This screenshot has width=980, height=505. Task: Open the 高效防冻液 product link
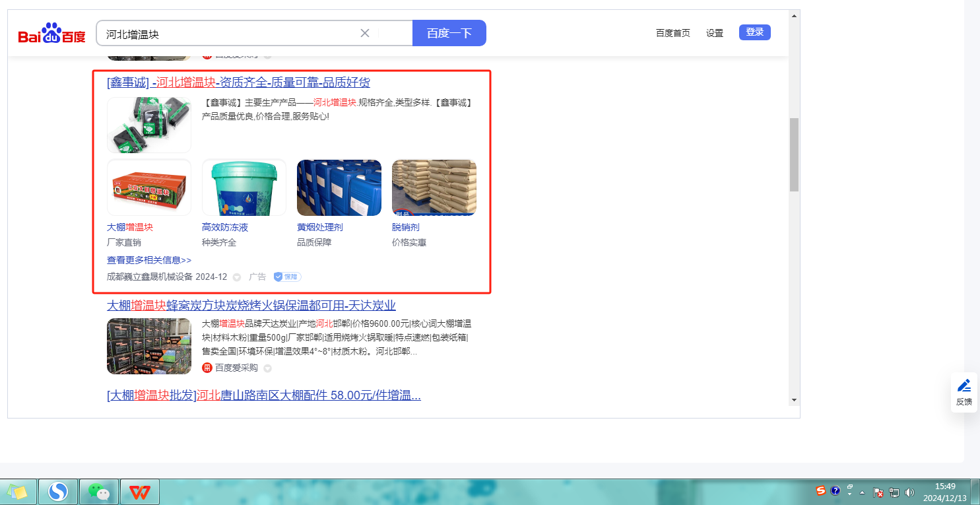click(x=225, y=227)
